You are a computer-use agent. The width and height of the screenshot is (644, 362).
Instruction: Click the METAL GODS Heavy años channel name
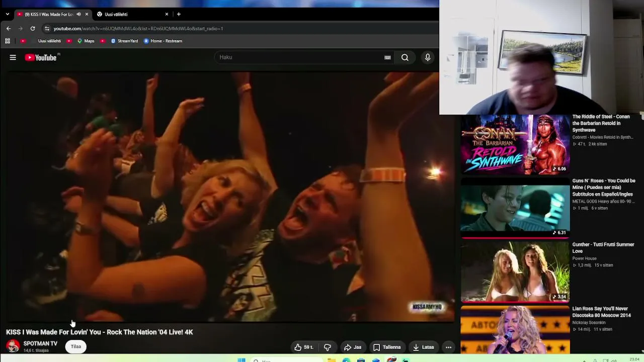604,202
